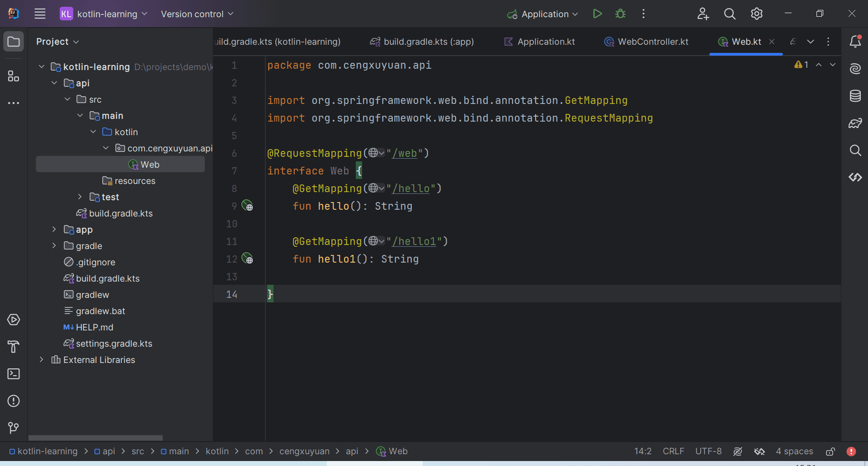The image size is (868, 466).
Task: Open Application run configuration dropdown
Action: point(542,14)
